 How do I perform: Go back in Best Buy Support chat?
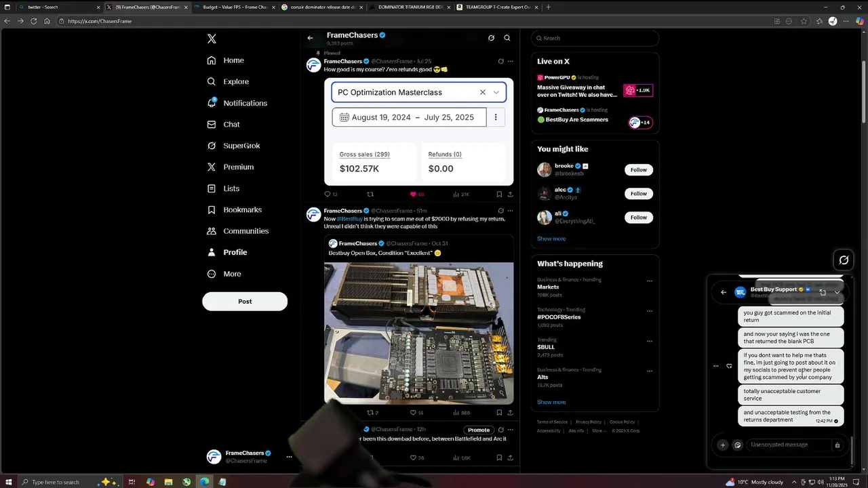(x=724, y=292)
